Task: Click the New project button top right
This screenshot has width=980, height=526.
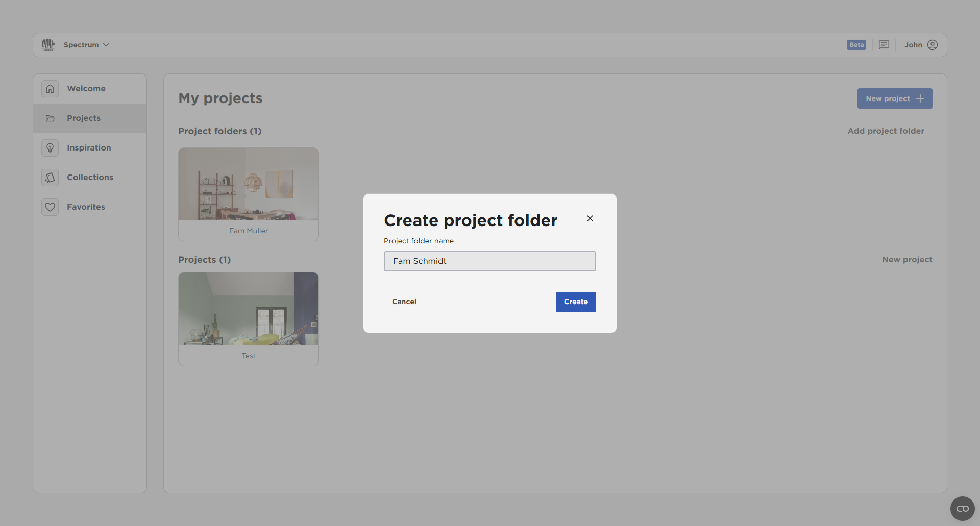Action: click(895, 98)
